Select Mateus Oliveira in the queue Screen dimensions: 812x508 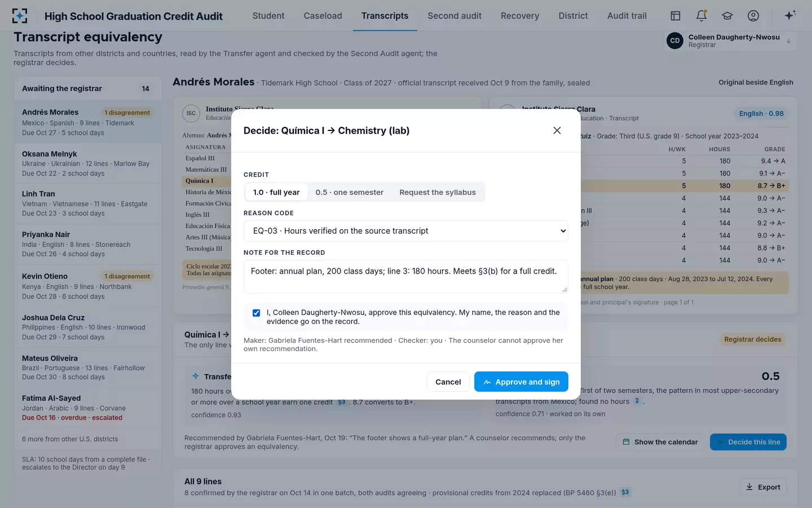[87, 367]
